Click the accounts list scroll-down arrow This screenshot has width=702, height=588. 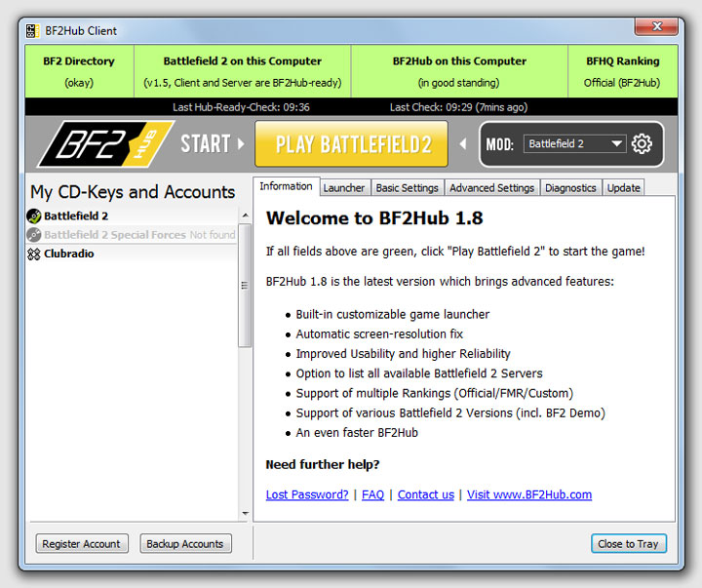[x=245, y=513]
